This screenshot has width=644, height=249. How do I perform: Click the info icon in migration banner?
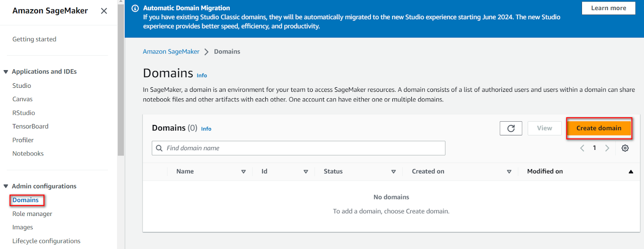135,8
